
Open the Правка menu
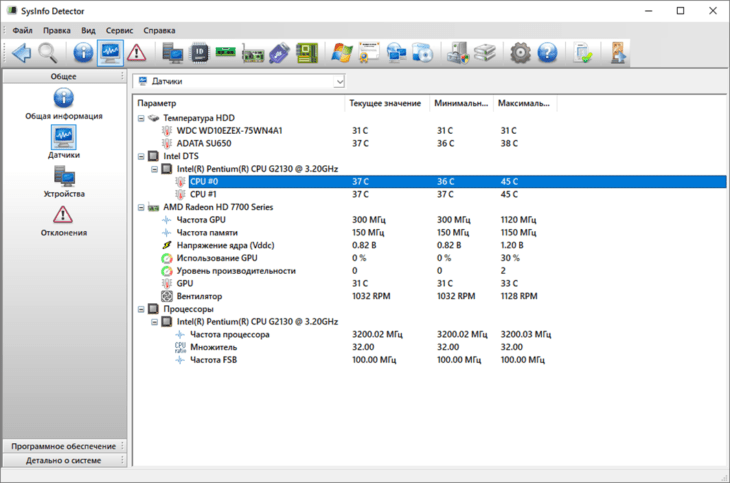tap(57, 31)
